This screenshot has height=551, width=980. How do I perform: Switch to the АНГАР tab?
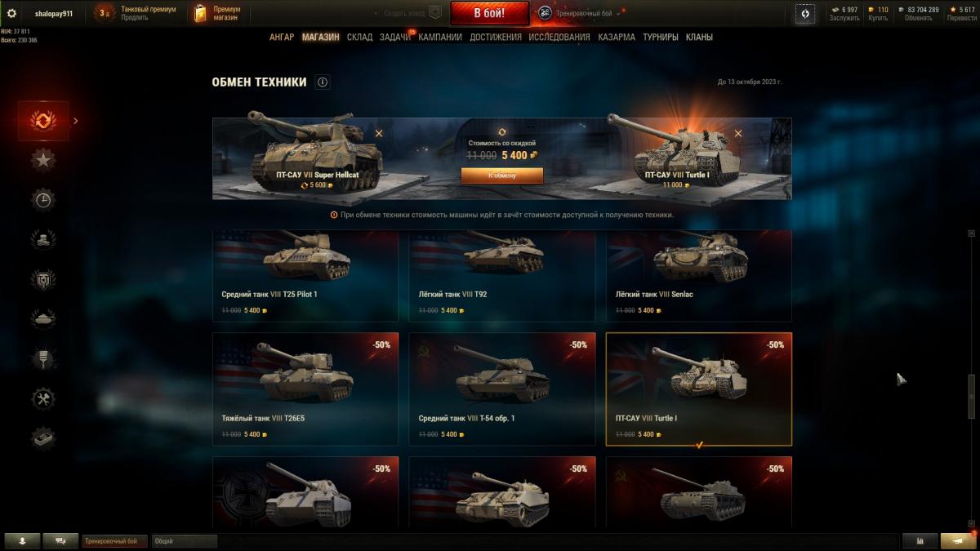click(x=282, y=38)
